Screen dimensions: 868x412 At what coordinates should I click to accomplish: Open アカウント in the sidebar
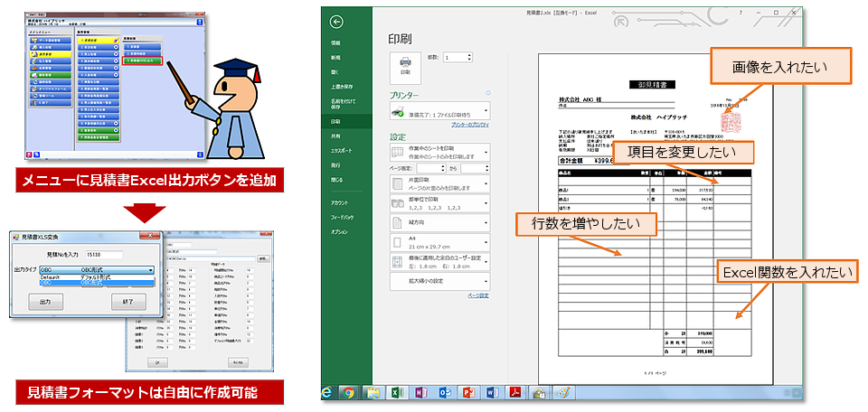point(340,203)
